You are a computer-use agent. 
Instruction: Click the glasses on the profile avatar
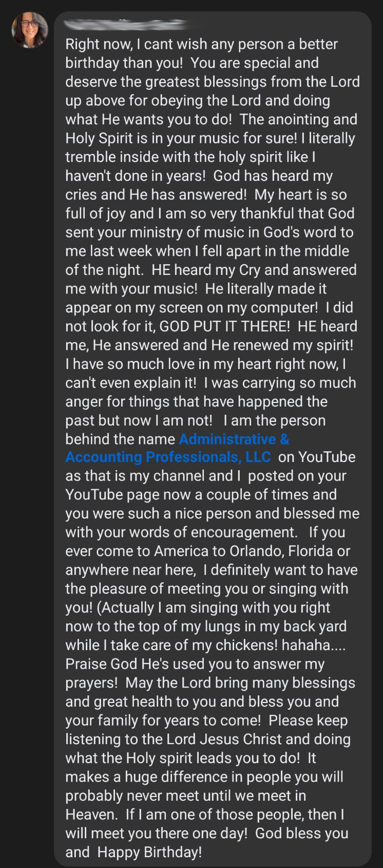pos(29,24)
